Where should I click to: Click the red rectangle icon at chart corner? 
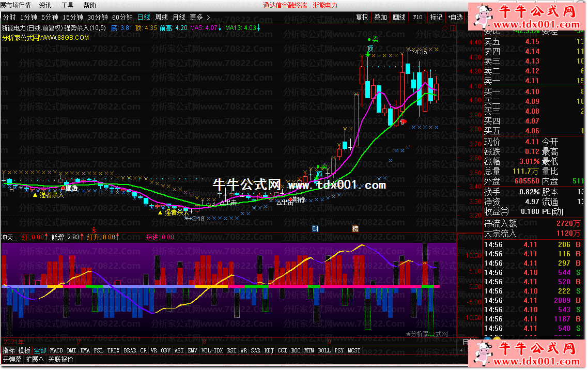pos(453,28)
